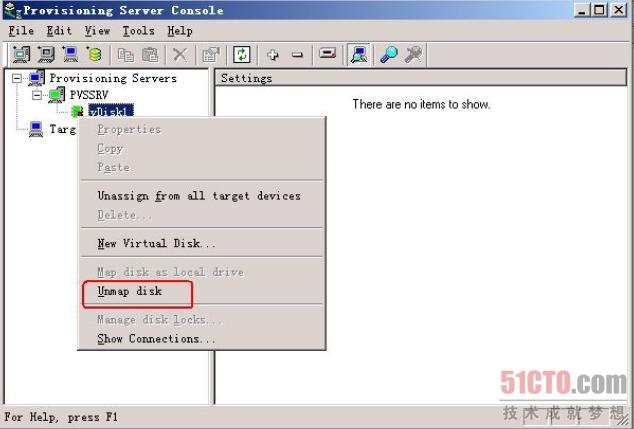Image resolution: width=634 pixels, height=429 pixels.
Task: Click the Paste clipboard toolbar icon
Action: point(150,55)
